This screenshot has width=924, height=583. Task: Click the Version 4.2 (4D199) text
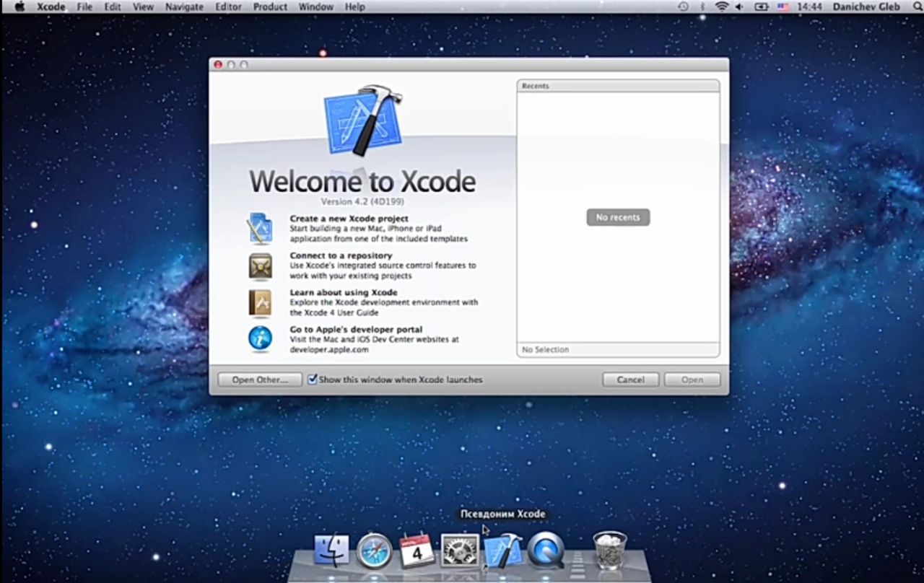(x=362, y=202)
